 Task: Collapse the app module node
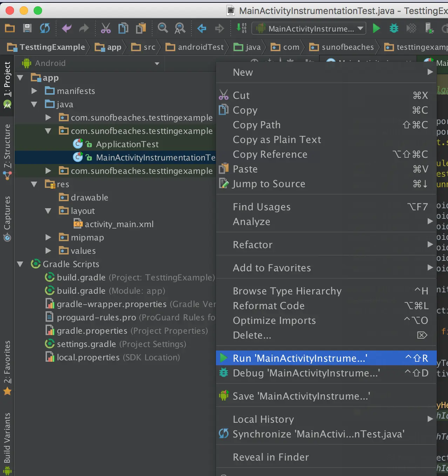point(20,78)
